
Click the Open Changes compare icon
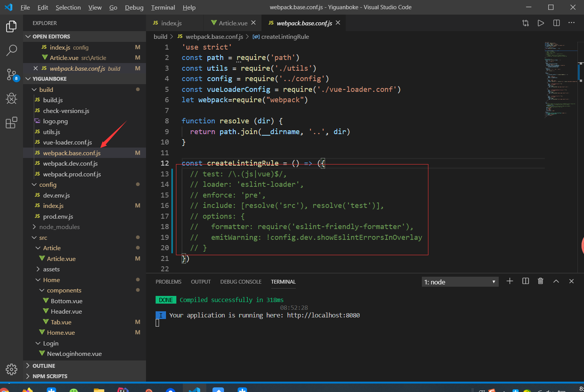tap(526, 23)
